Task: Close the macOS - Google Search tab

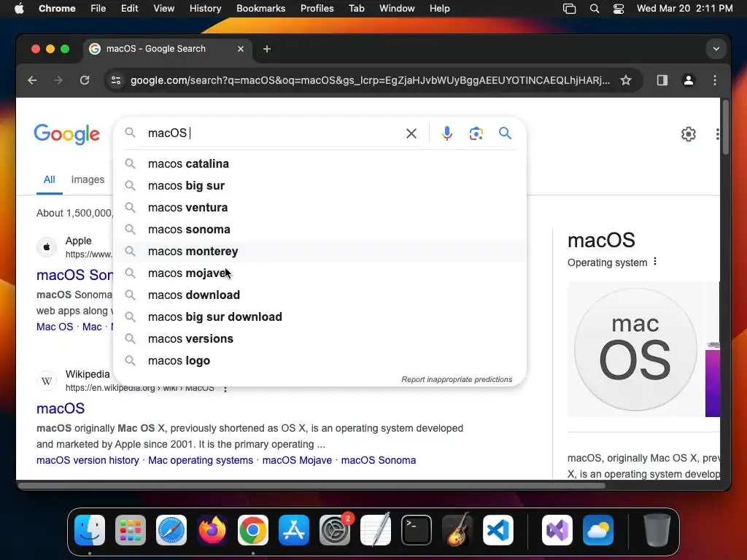Action: click(241, 49)
